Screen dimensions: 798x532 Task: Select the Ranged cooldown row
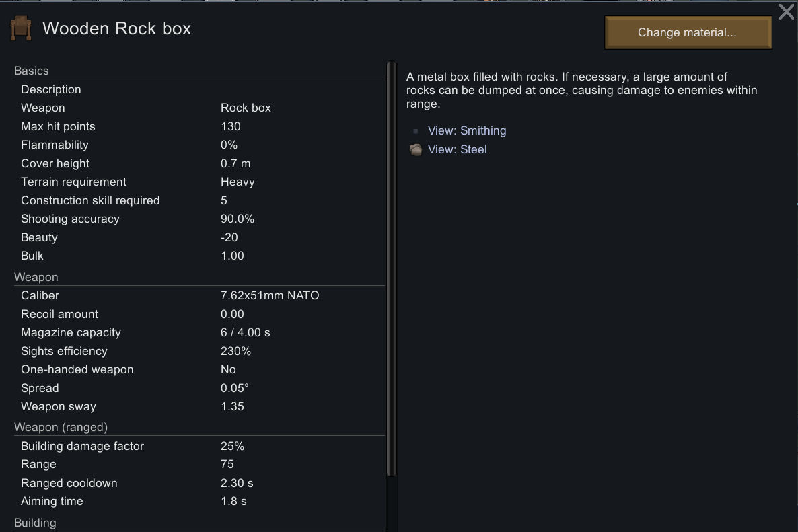(199, 483)
